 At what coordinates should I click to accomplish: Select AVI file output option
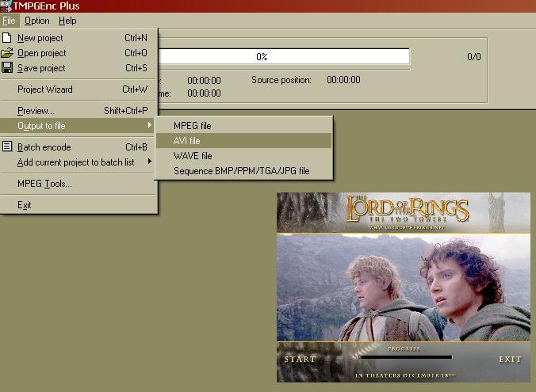(x=243, y=141)
